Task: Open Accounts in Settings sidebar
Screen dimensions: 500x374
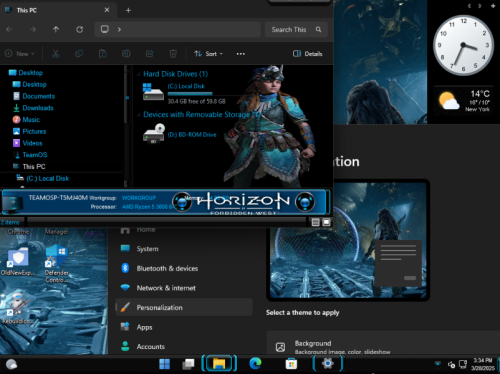Action: tap(184, 347)
